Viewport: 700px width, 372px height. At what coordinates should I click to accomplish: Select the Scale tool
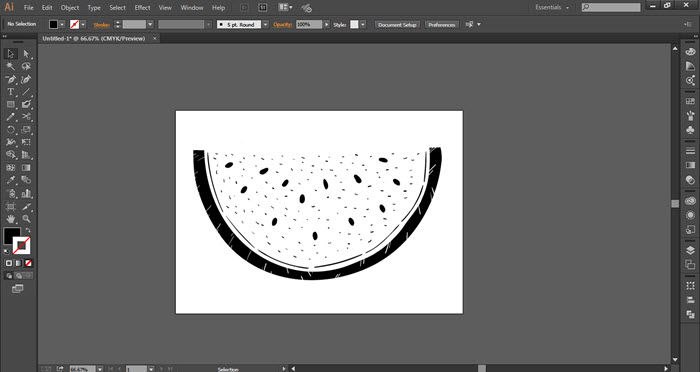[26, 130]
